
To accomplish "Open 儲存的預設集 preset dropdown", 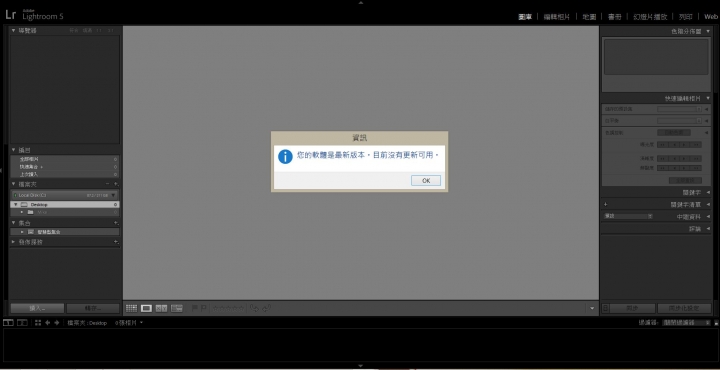I will tap(679, 109).
